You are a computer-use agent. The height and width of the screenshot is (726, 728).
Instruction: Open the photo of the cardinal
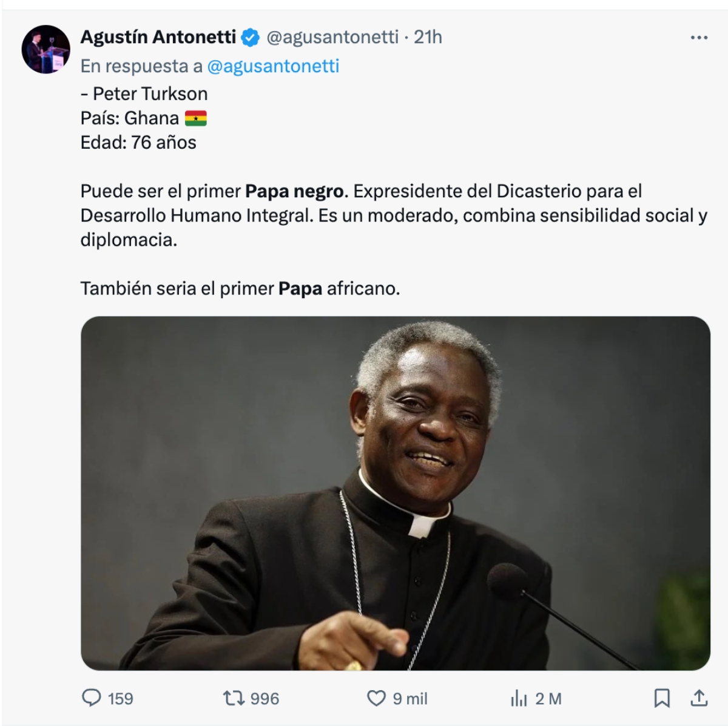click(x=396, y=493)
